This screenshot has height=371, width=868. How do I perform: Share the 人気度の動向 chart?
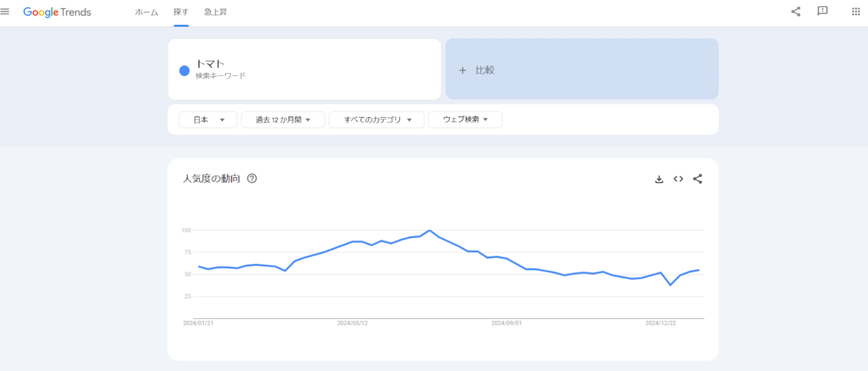point(697,179)
